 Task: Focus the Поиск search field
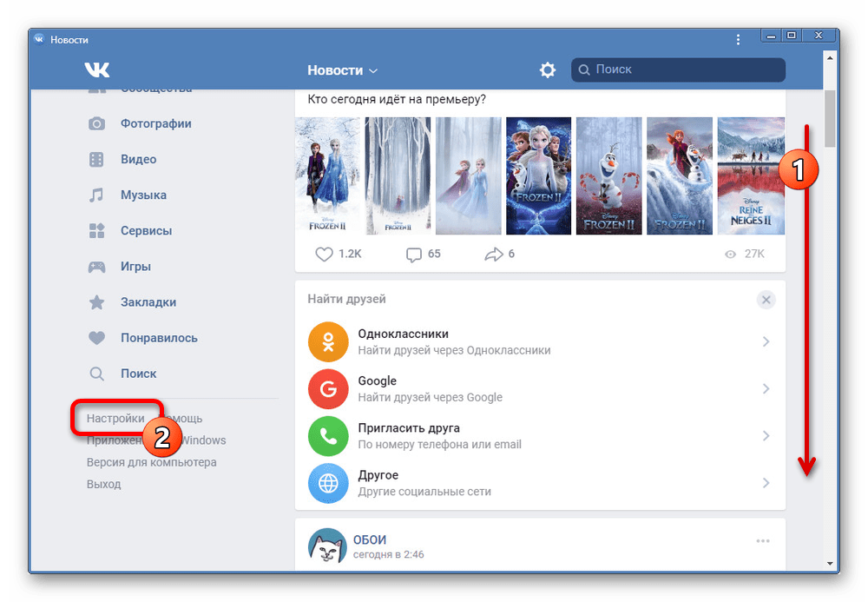coord(678,69)
